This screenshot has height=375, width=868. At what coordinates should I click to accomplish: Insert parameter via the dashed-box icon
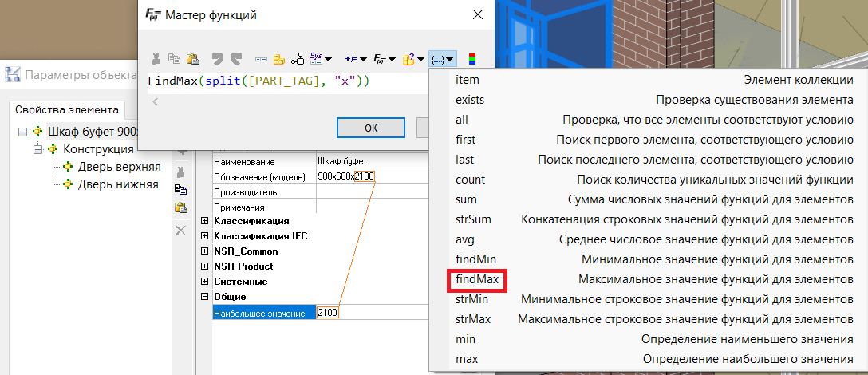tap(261, 59)
